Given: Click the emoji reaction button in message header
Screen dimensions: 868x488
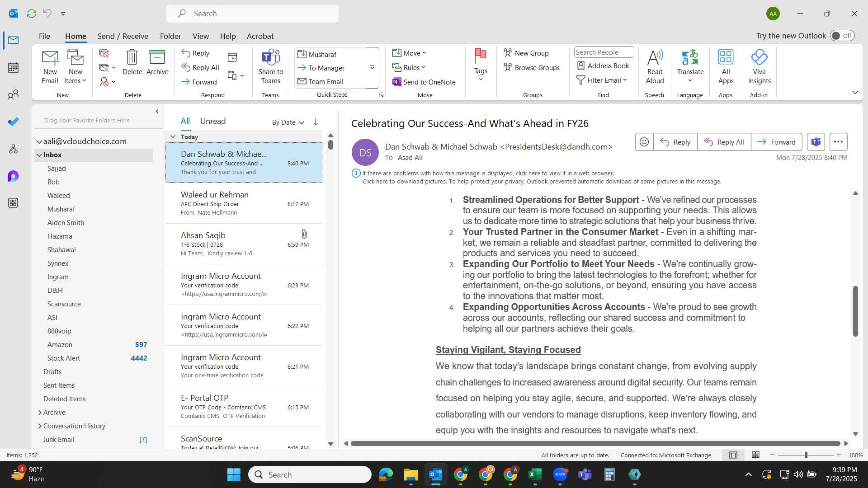Looking at the screenshot, I should 644,142.
